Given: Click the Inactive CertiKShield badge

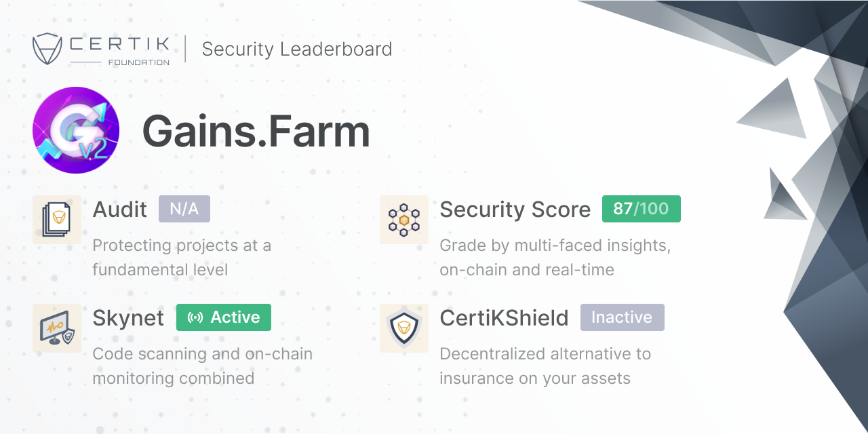Looking at the screenshot, I should coord(623,317).
